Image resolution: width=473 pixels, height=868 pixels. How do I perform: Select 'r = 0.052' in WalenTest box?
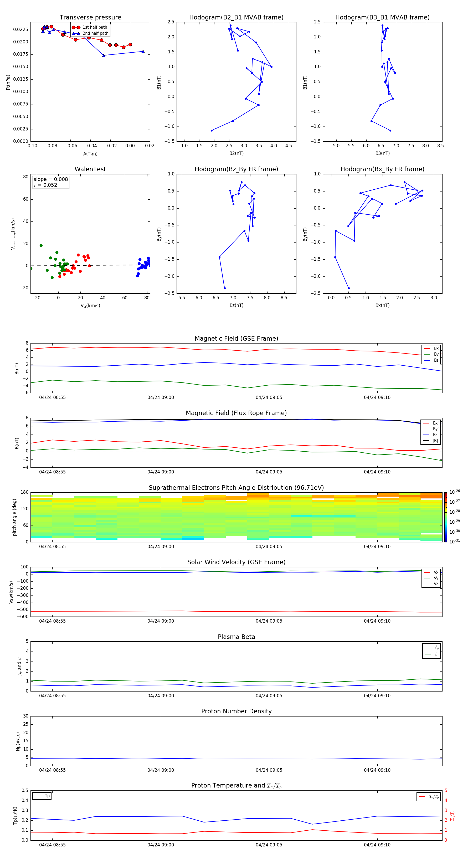[x=45, y=185]
